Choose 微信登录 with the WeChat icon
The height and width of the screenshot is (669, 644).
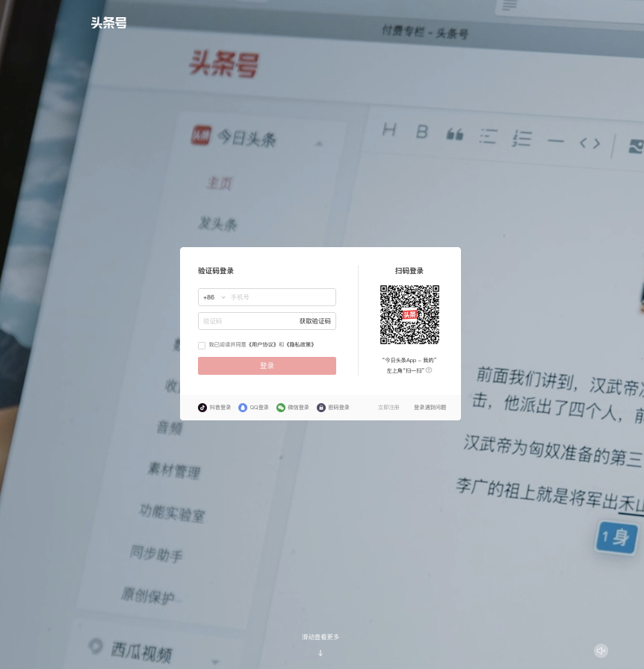pyautogui.click(x=293, y=408)
